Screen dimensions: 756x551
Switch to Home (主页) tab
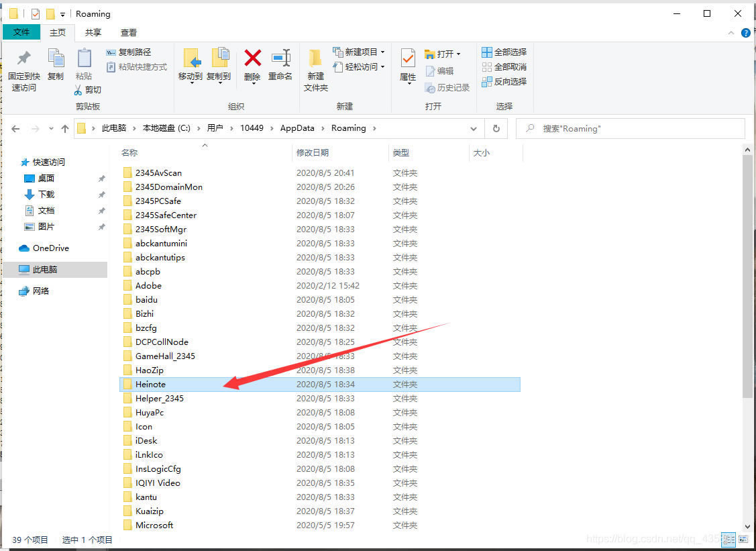tap(58, 32)
